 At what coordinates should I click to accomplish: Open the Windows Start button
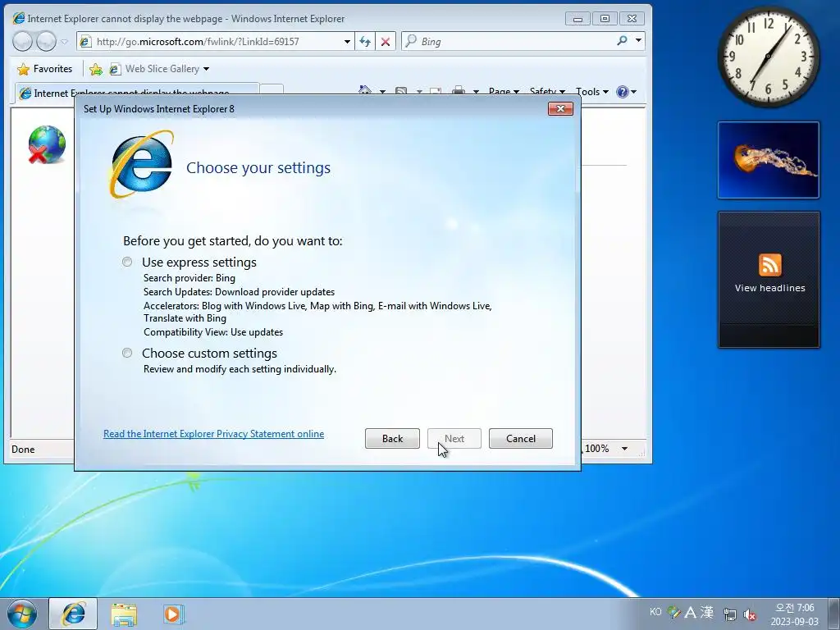click(x=21, y=614)
